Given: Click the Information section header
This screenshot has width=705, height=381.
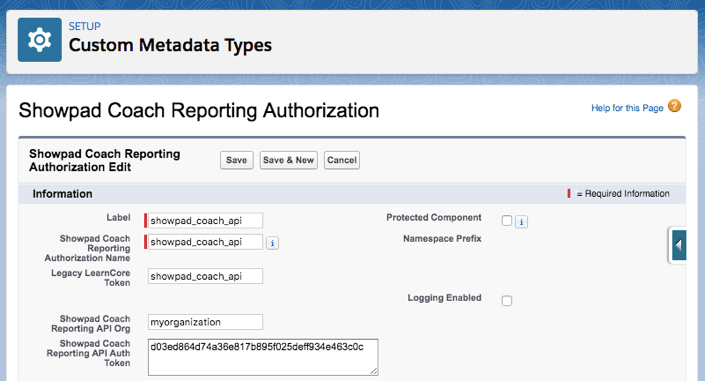Looking at the screenshot, I should tap(62, 194).
